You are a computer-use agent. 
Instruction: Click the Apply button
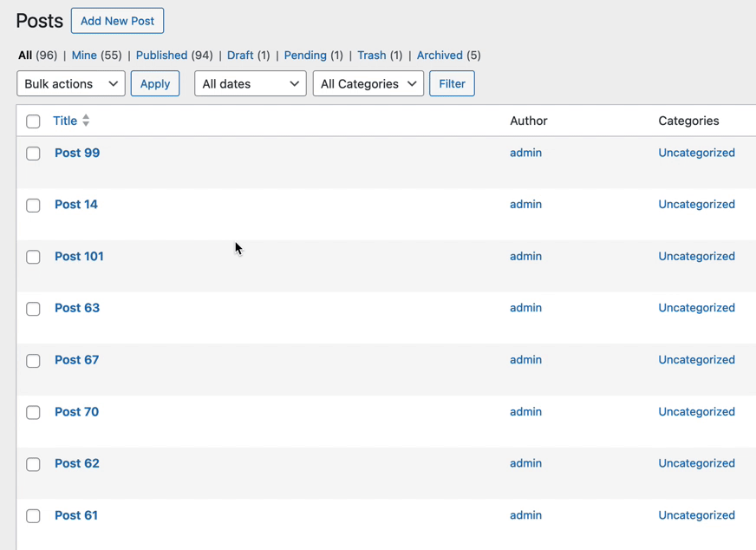click(155, 84)
